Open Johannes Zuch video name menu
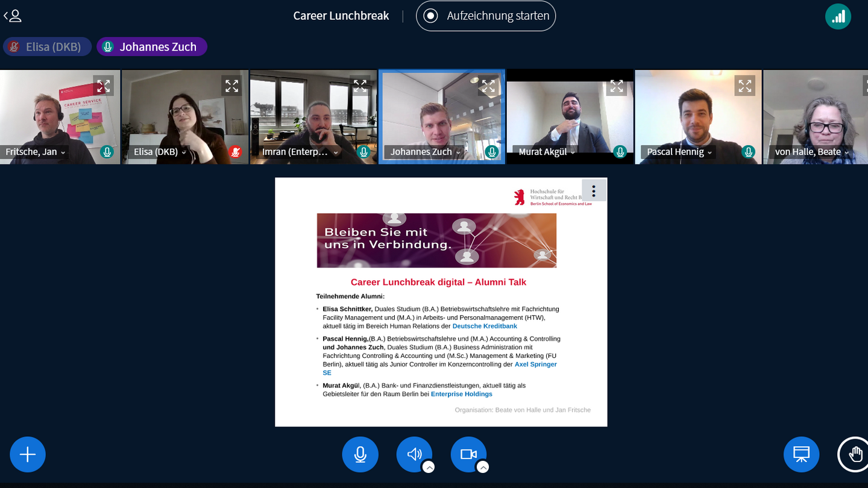The image size is (868, 488). coord(425,152)
